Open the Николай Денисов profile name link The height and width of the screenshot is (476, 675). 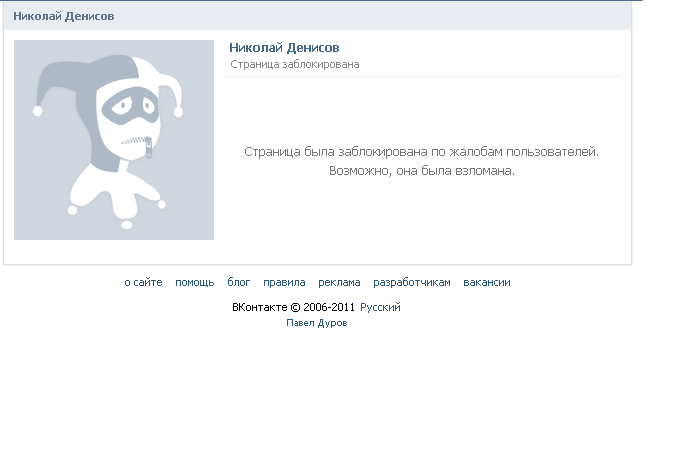[x=284, y=48]
